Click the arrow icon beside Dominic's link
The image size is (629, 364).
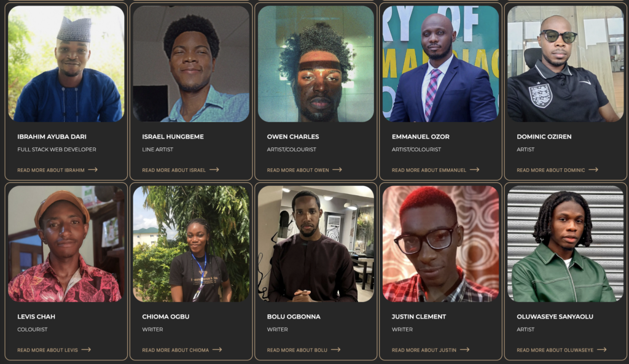pos(593,169)
